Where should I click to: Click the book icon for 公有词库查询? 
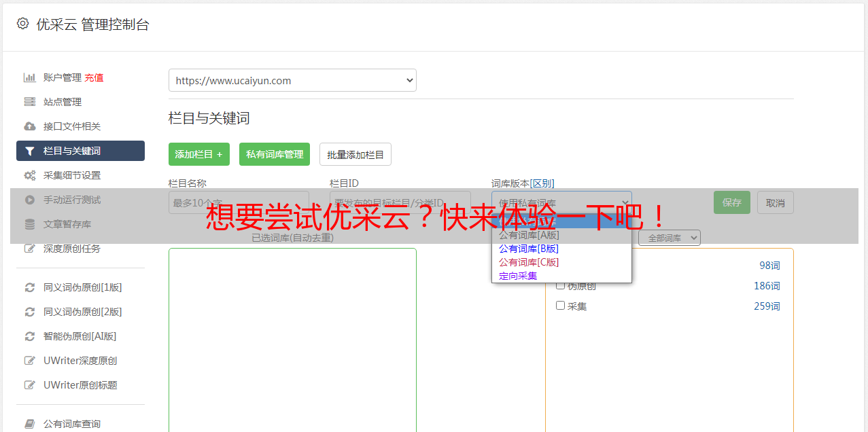click(x=30, y=424)
